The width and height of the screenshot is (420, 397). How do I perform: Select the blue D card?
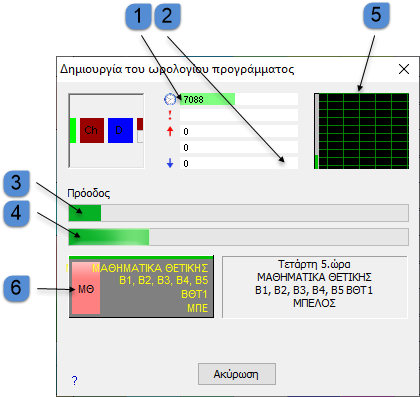(120, 130)
